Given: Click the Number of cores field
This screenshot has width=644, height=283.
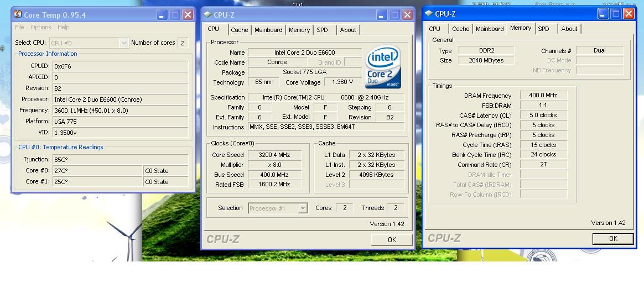Looking at the screenshot, I should click(183, 43).
